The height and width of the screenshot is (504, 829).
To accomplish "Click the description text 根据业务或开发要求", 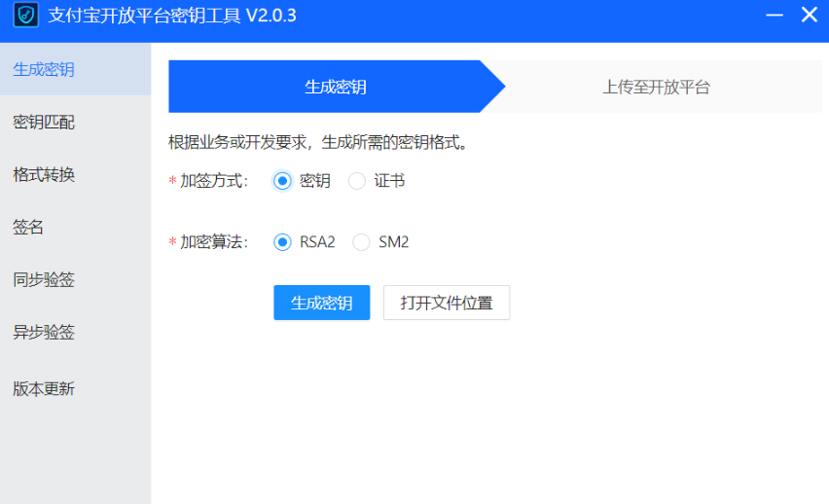I will click(317, 142).
